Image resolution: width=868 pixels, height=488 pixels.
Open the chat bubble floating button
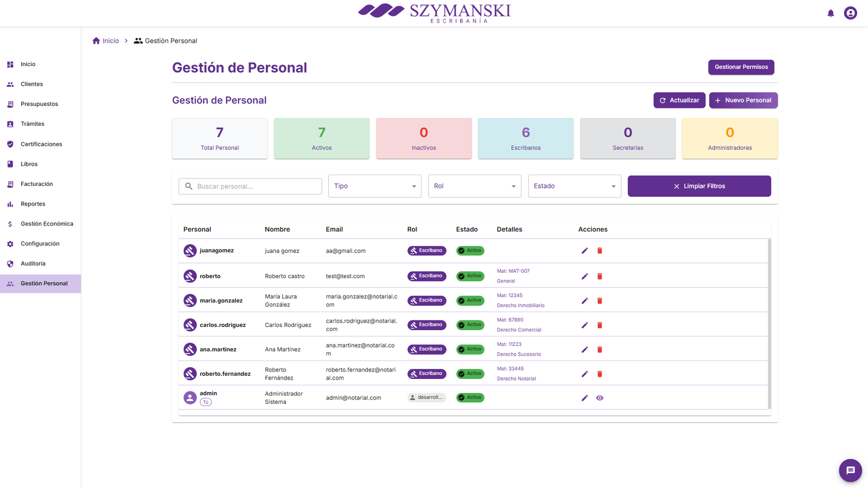850,470
